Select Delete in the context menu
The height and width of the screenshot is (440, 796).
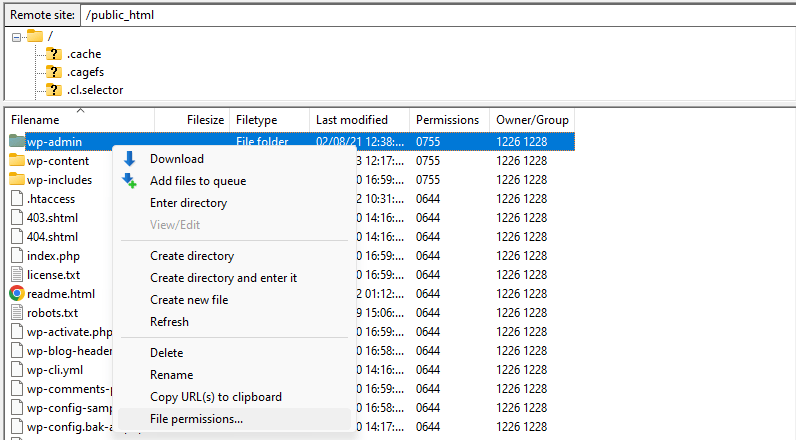166,353
